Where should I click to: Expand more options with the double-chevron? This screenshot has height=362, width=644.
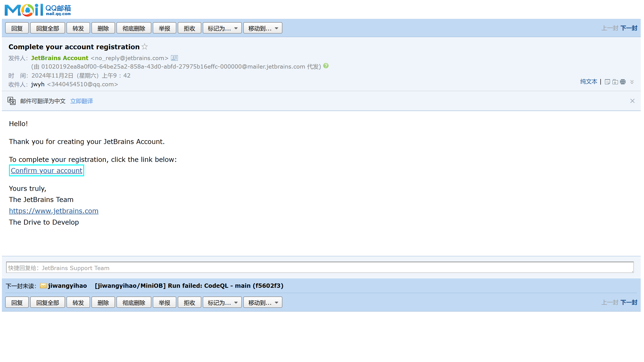click(632, 82)
